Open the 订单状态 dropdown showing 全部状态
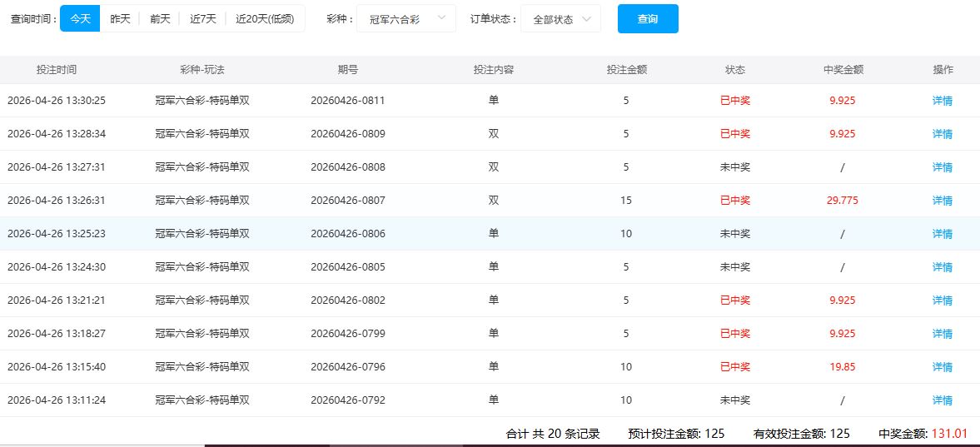 click(x=560, y=19)
